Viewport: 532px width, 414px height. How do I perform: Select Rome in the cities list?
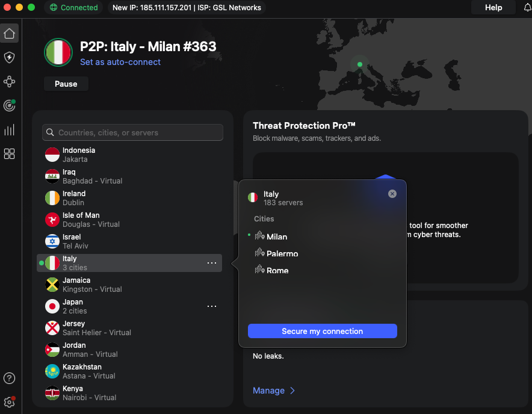point(277,270)
